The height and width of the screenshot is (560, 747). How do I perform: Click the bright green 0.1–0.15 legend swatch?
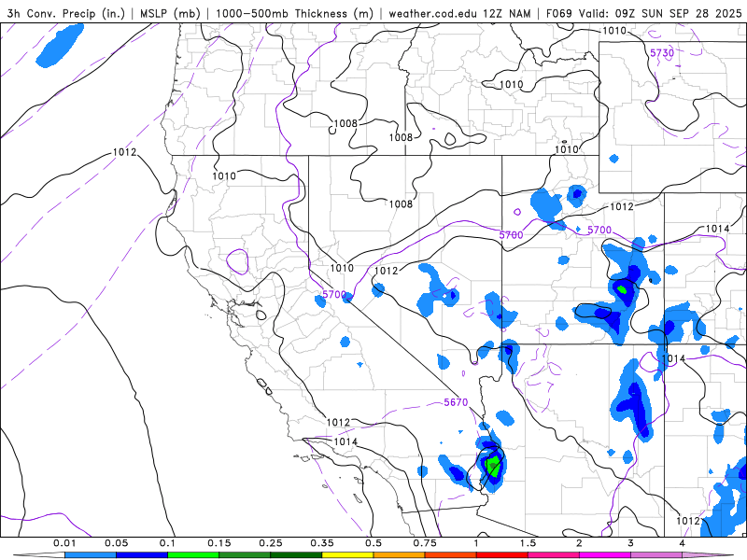[x=193, y=555]
